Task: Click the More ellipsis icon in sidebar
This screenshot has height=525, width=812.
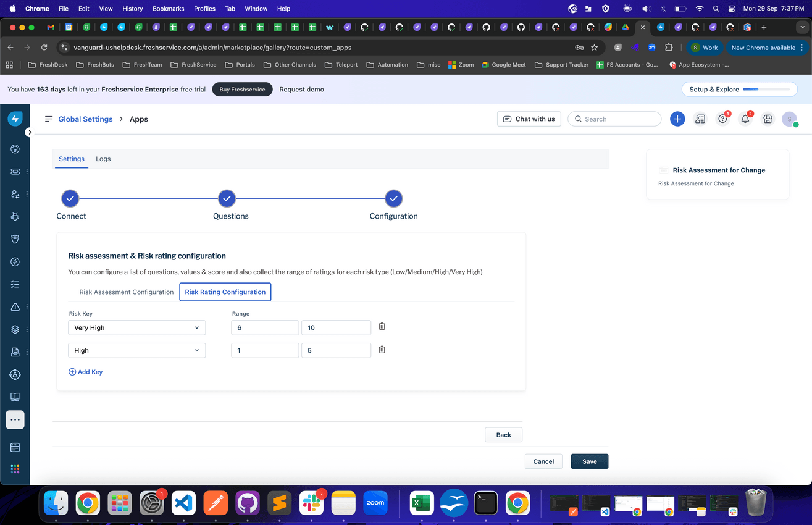Action: 14,419
